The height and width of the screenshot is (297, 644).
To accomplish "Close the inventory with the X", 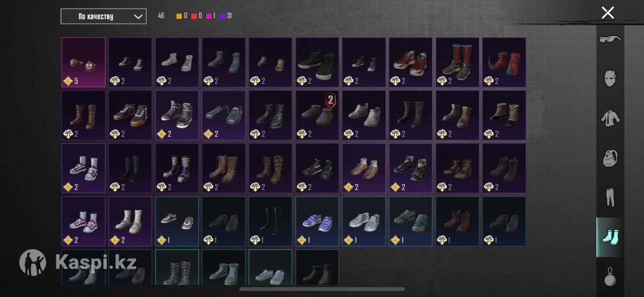I will (x=608, y=12).
